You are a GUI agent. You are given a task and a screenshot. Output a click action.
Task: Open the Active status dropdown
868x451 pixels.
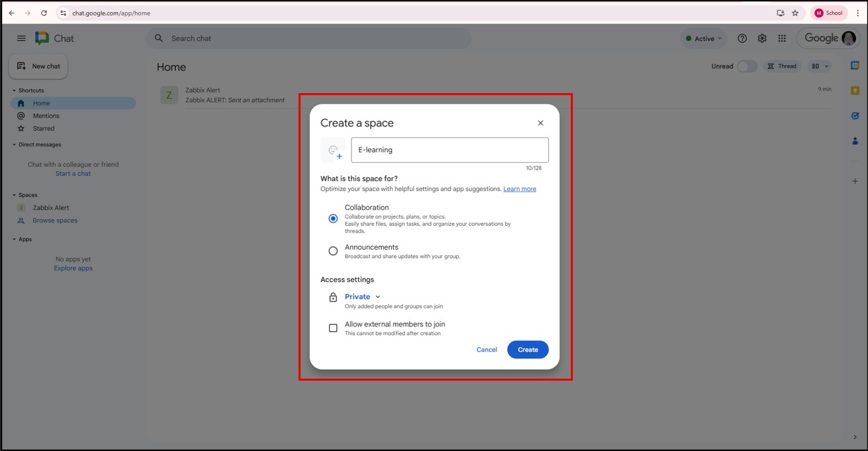[704, 39]
